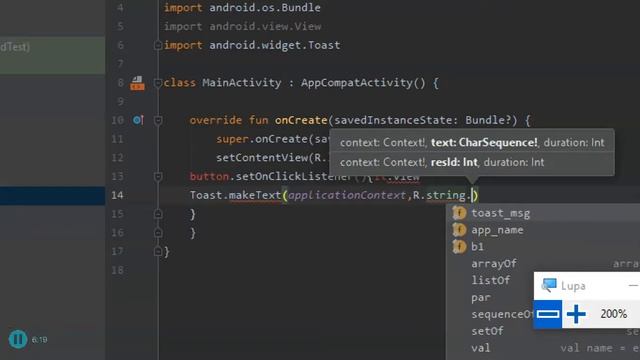Image resolution: width=640 pixels, height=360 pixels.
Task: Click makeText method on line 14
Action: pos(255,195)
